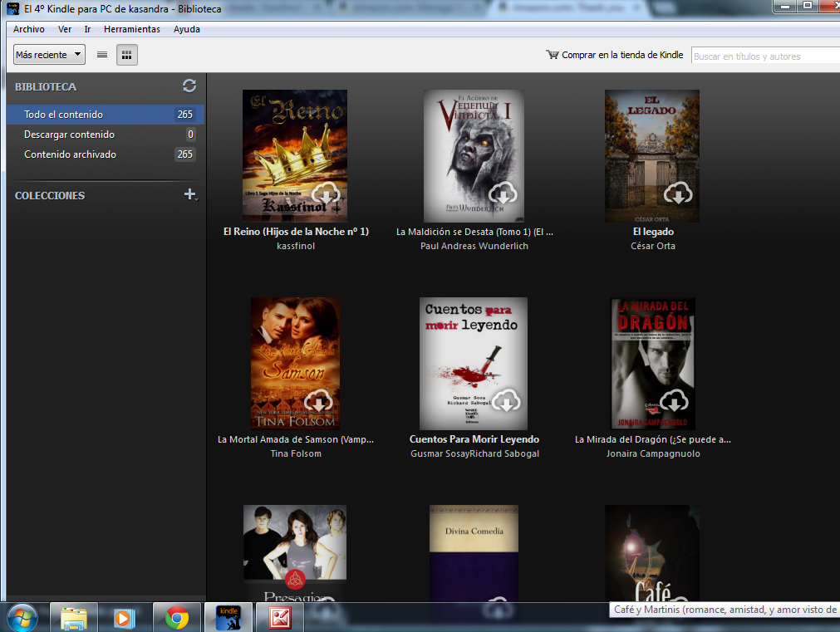Open Café y Martinis book cover
The image size is (840, 632).
tap(652, 553)
